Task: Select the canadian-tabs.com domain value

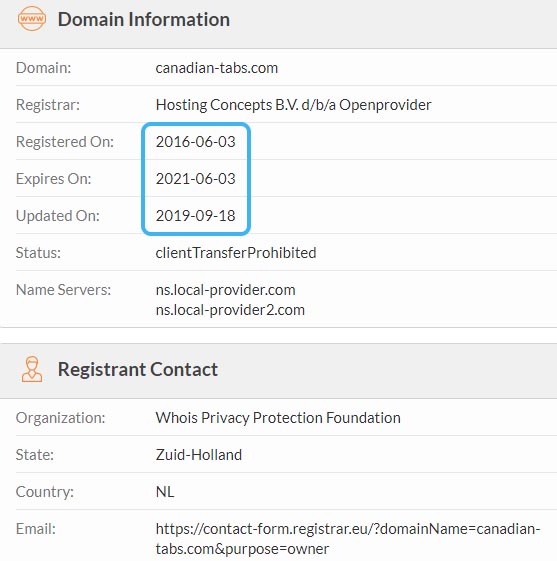Action: pyautogui.click(x=217, y=68)
